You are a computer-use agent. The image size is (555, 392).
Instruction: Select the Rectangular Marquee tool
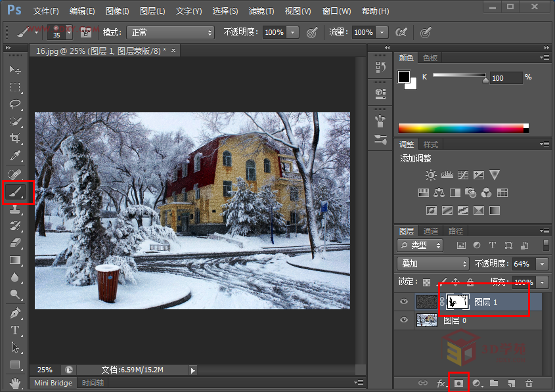(x=15, y=87)
